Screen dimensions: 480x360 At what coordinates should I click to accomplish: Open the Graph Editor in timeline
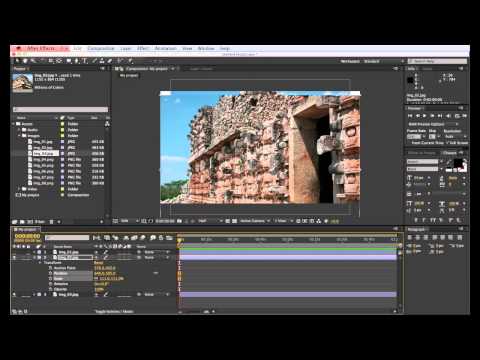[x=169, y=238]
